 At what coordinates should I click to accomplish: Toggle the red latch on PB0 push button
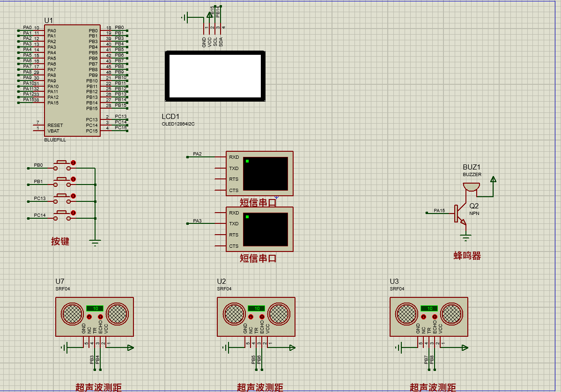tap(74, 163)
